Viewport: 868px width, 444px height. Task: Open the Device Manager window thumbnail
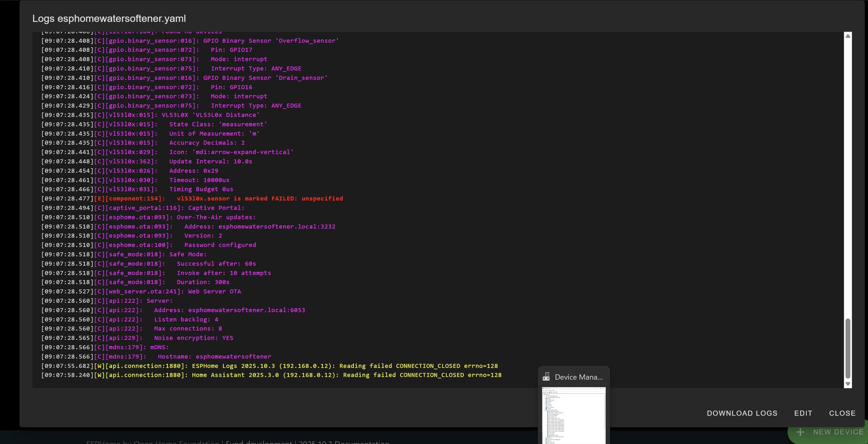coord(573,416)
